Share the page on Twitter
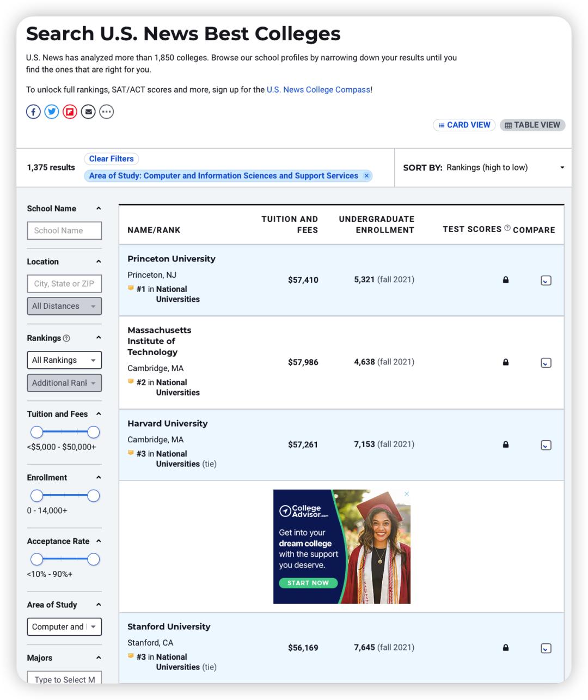This screenshot has height=700, width=588. (52, 112)
